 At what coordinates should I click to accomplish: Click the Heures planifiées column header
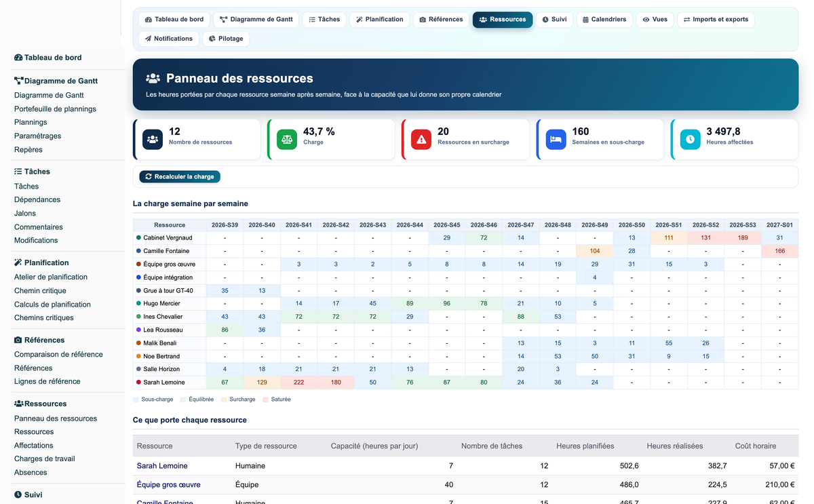(585, 446)
